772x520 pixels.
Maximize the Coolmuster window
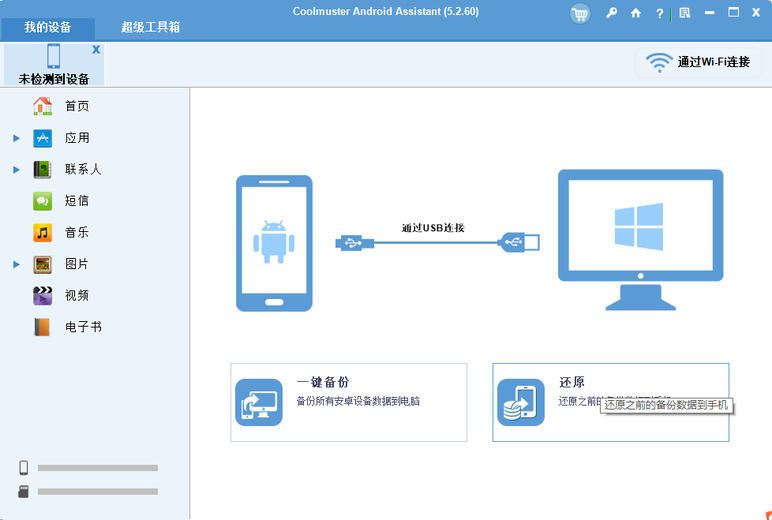(734, 13)
